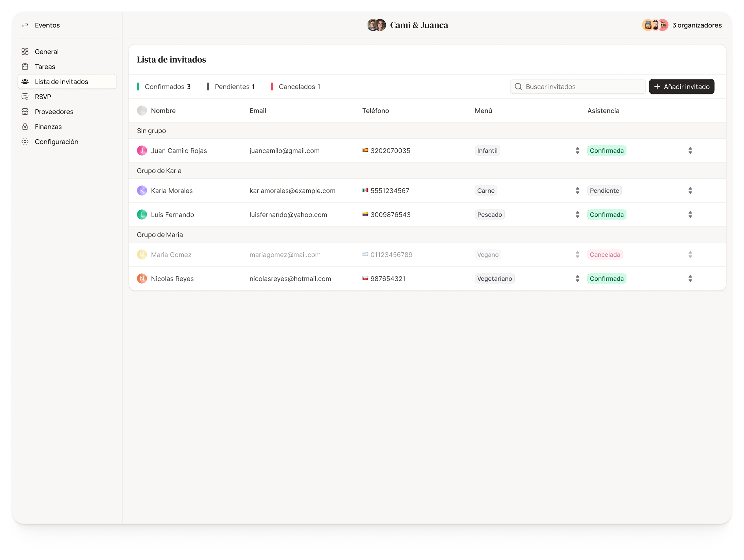Click the Buscar invitados search field
The width and height of the screenshot is (744, 560).
click(x=577, y=86)
